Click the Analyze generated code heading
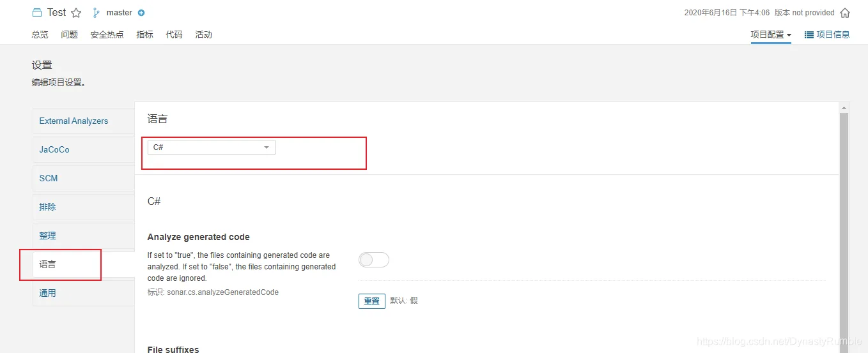The image size is (868, 353). 198,237
